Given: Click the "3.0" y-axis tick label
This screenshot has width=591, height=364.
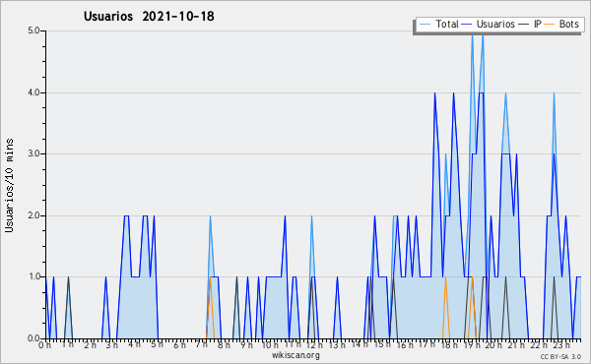Looking at the screenshot, I should [x=33, y=153].
